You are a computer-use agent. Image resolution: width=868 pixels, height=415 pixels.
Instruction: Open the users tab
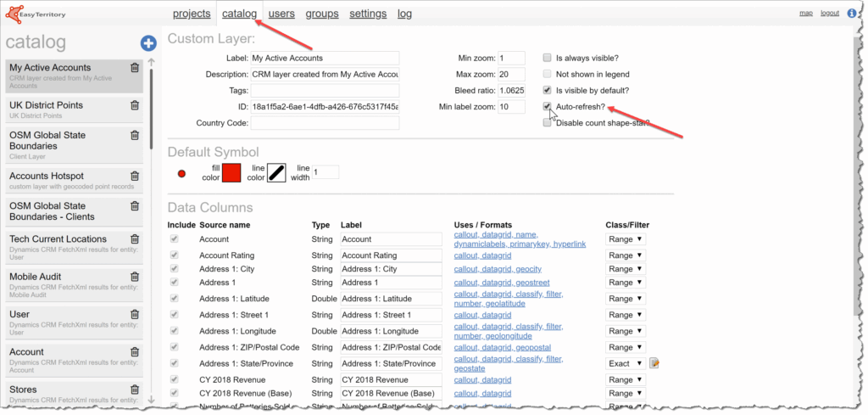point(281,14)
